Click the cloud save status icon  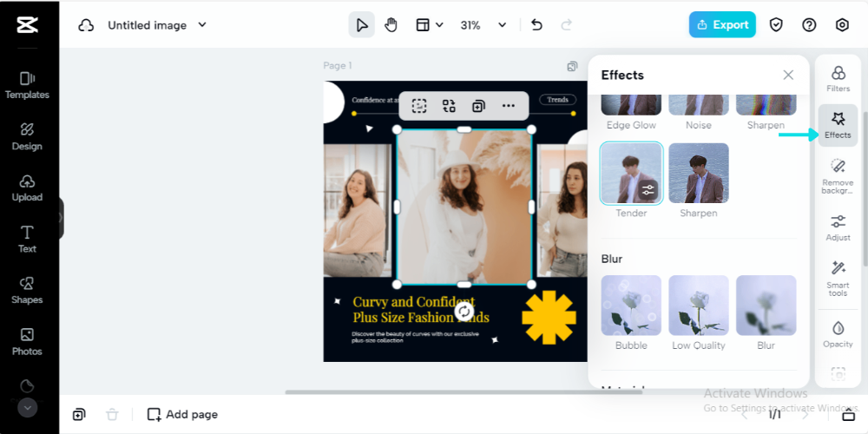tap(86, 25)
